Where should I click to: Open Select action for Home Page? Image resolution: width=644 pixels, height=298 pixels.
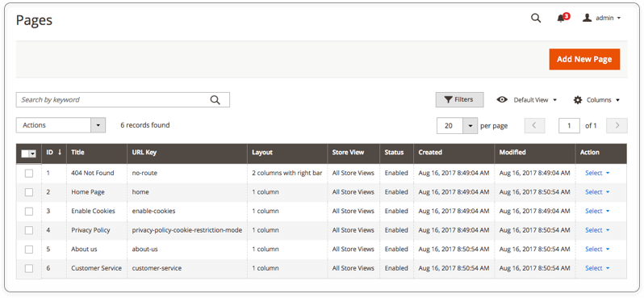coord(597,192)
